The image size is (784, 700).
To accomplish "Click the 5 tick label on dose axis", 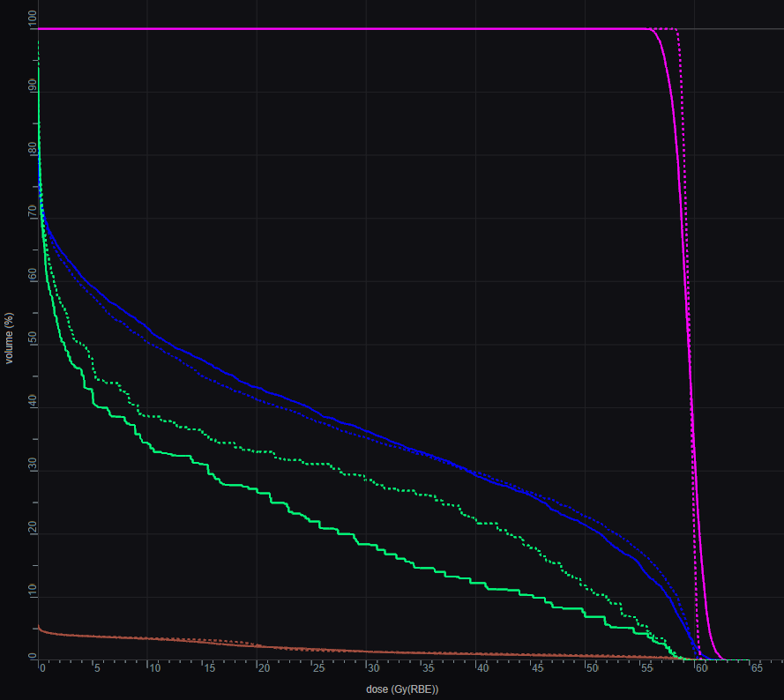I will [97, 669].
